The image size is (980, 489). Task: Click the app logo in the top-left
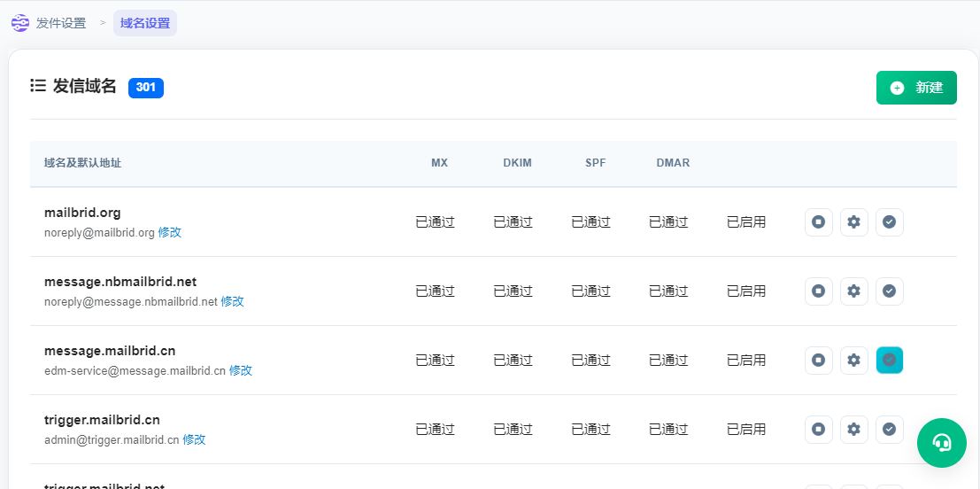point(19,23)
